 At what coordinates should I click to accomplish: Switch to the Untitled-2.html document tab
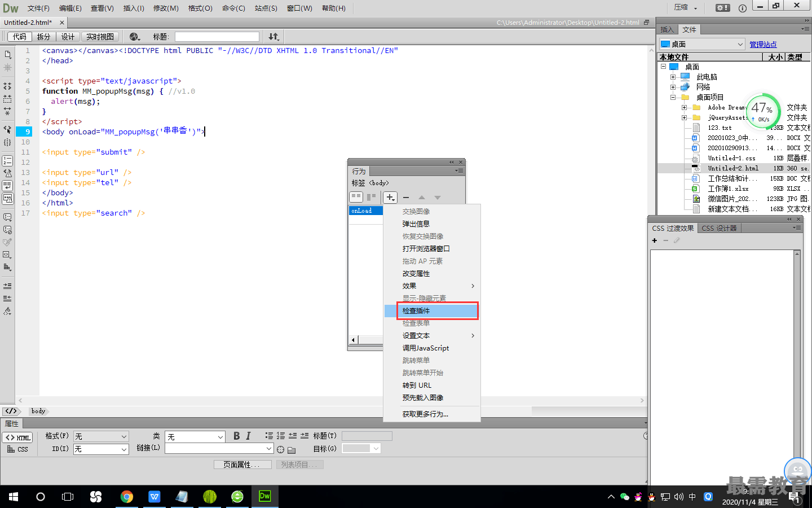click(x=28, y=23)
